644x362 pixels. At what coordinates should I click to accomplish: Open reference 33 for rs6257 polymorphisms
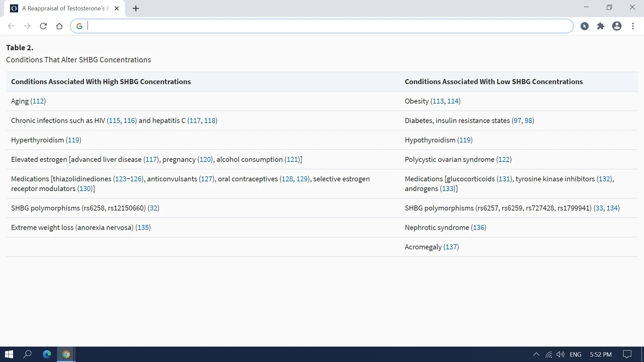599,208
